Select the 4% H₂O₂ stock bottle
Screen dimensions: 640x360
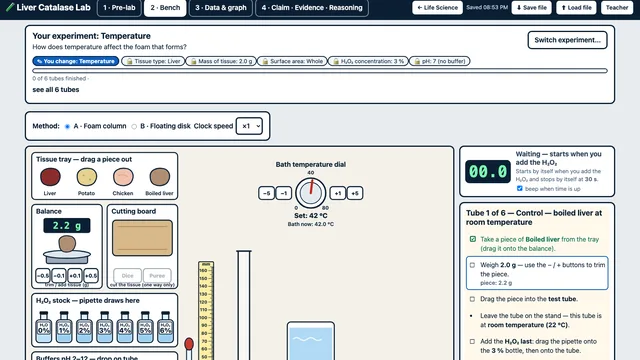pyautogui.click(x=125, y=327)
